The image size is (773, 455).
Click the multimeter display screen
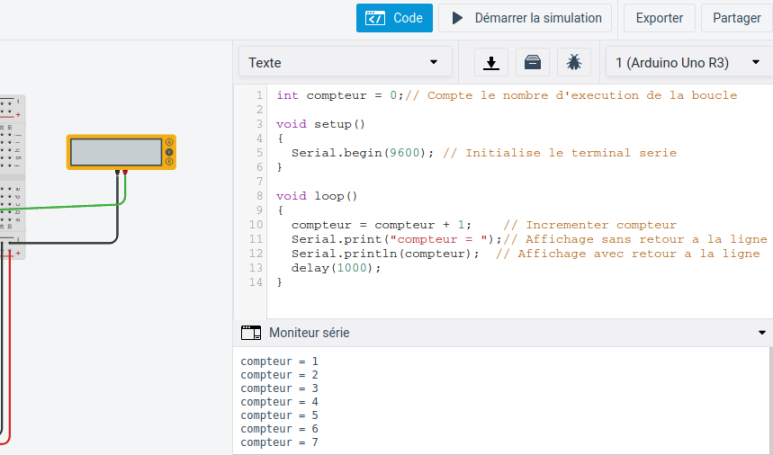click(116, 152)
